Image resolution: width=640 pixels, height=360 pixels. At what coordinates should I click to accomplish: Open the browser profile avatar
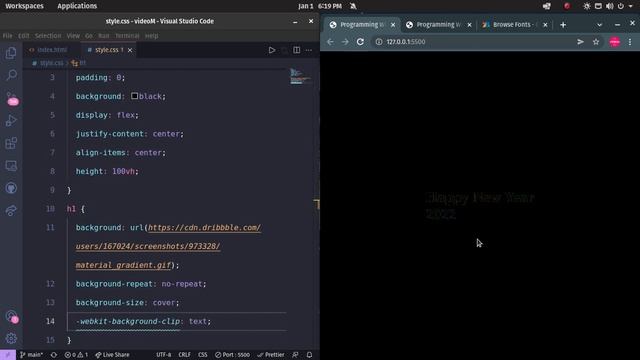pos(615,42)
